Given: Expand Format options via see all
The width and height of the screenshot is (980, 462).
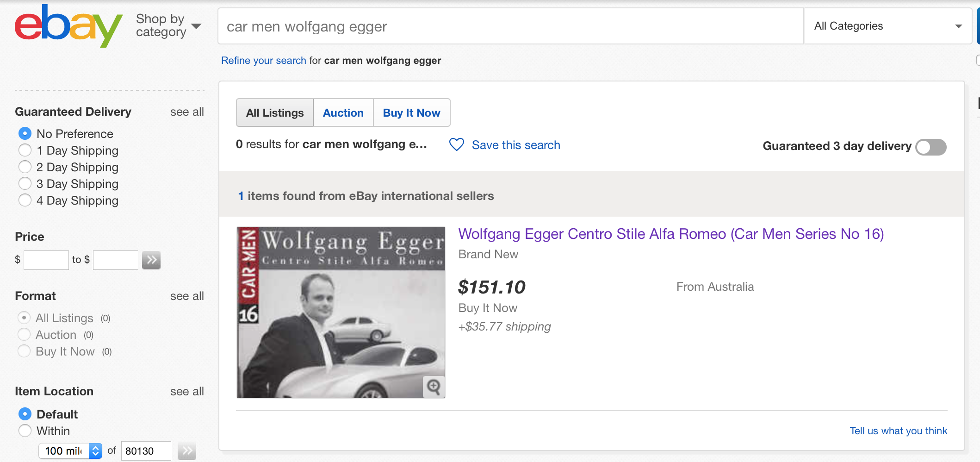Looking at the screenshot, I should click(187, 296).
